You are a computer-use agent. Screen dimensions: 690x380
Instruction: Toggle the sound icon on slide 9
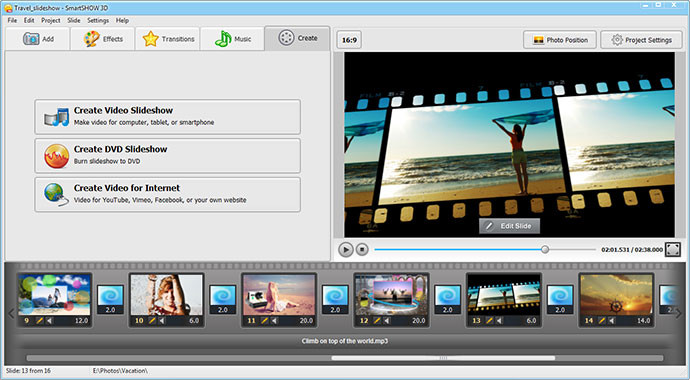pyautogui.click(x=50, y=321)
